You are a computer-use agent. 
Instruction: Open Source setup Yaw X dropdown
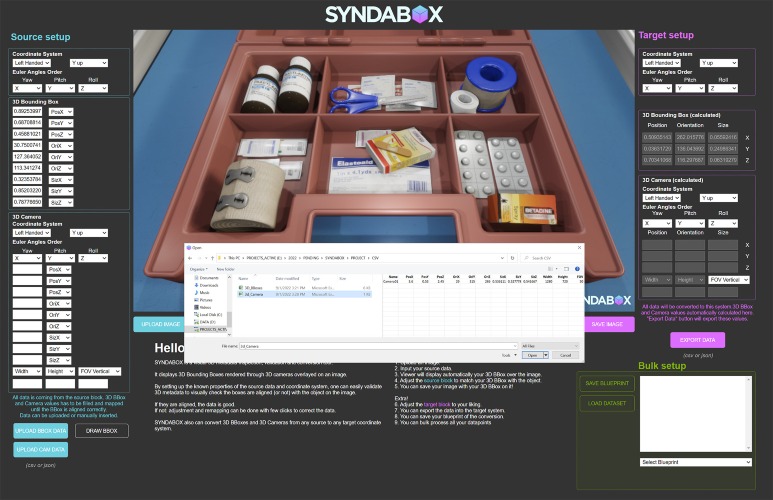pyautogui.click(x=27, y=88)
